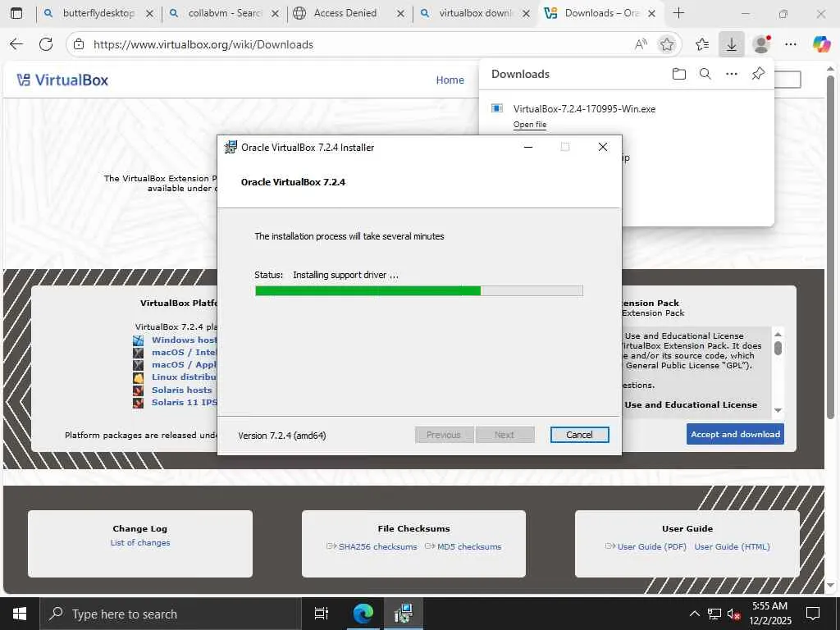Go back to the previous page
The width and height of the screenshot is (840, 630).
[x=16, y=44]
